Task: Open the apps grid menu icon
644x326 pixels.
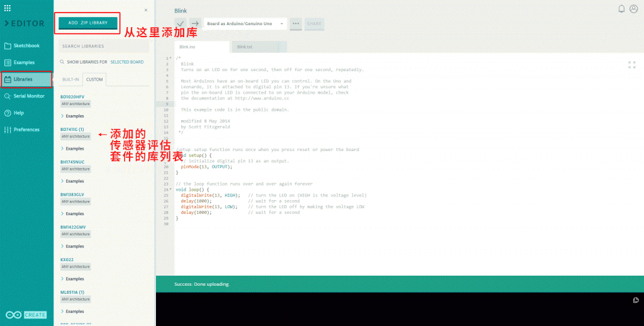Action: tap(7, 8)
